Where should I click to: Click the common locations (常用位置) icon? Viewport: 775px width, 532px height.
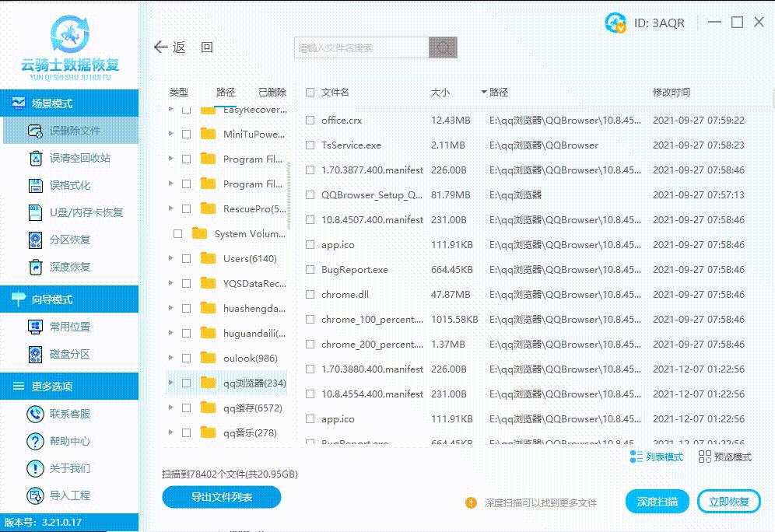(35, 327)
